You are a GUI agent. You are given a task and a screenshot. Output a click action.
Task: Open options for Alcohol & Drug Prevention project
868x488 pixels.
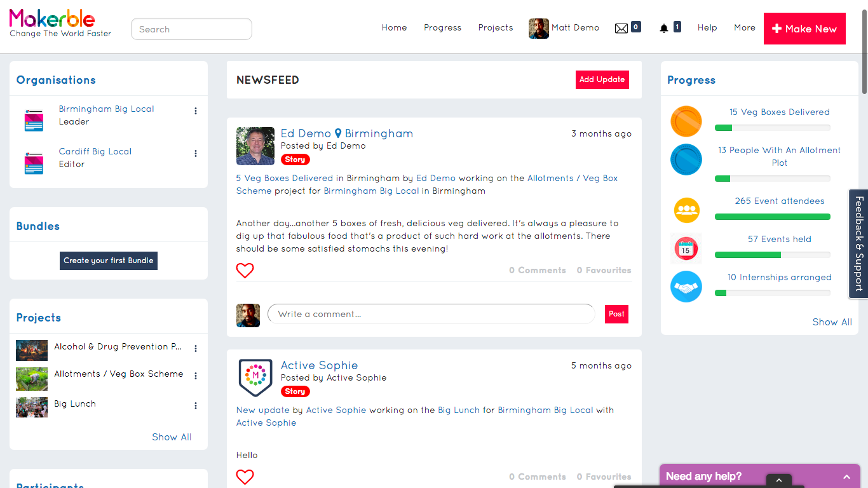[196, 348]
